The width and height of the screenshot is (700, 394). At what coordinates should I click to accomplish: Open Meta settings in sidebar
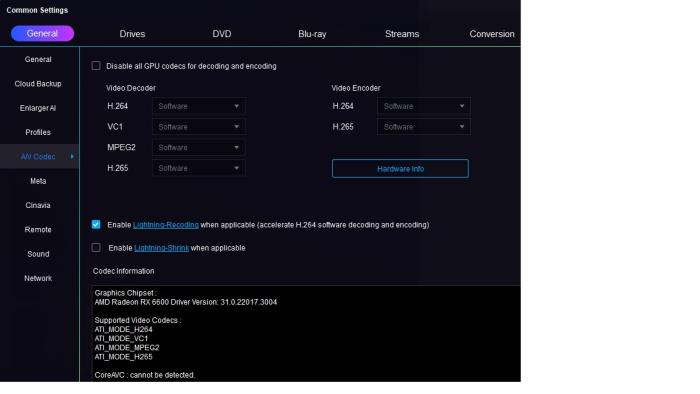pos(38,181)
